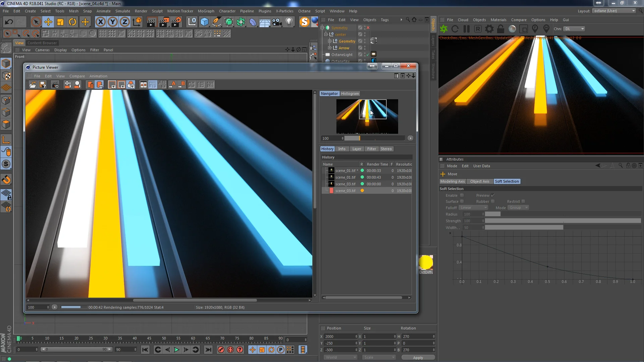Open World coordinate dropdown
The image size is (644, 362).
340,357
